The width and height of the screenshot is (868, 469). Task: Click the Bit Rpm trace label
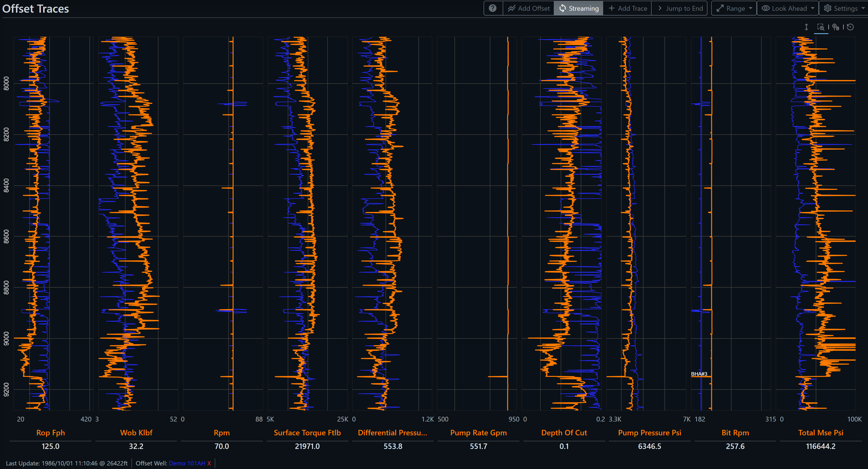click(735, 432)
